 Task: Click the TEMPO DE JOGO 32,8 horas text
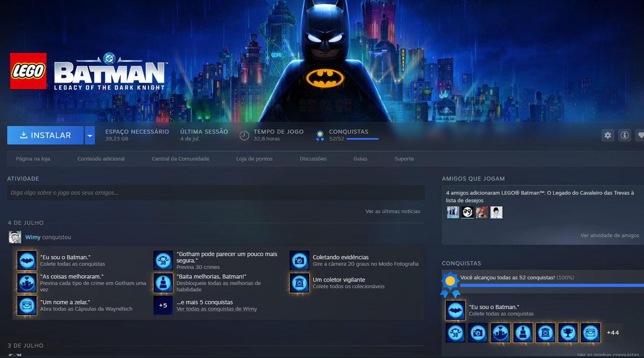[x=279, y=135]
